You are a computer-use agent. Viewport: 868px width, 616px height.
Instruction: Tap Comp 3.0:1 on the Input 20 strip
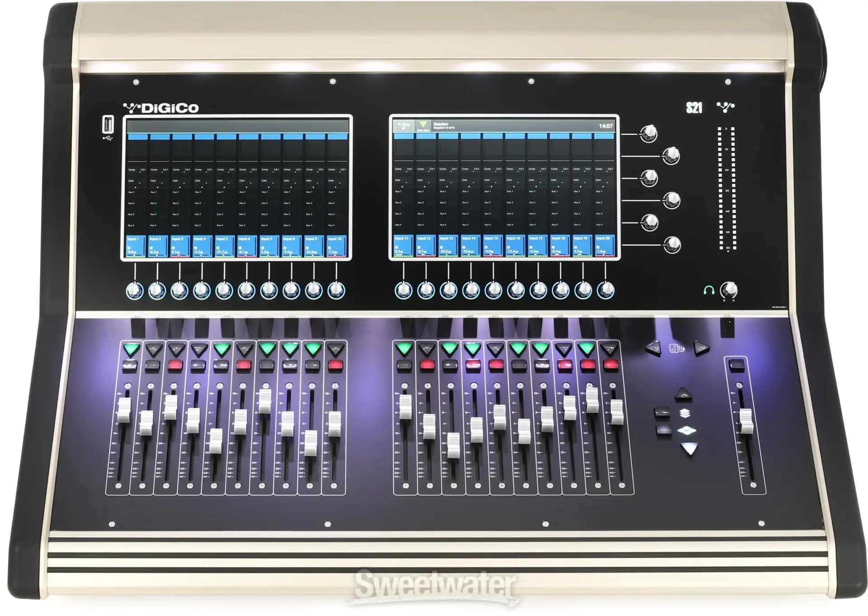[x=604, y=169]
